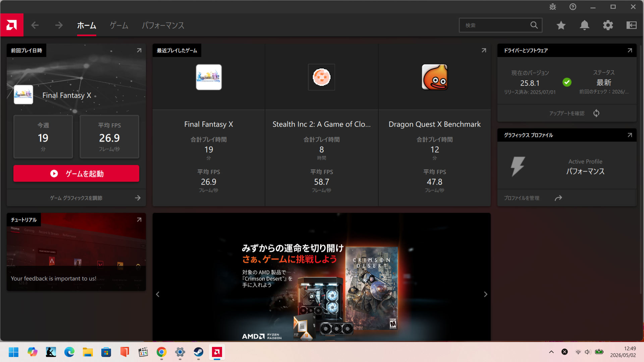
Task: Open the favorites star icon
Action: coord(561,25)
